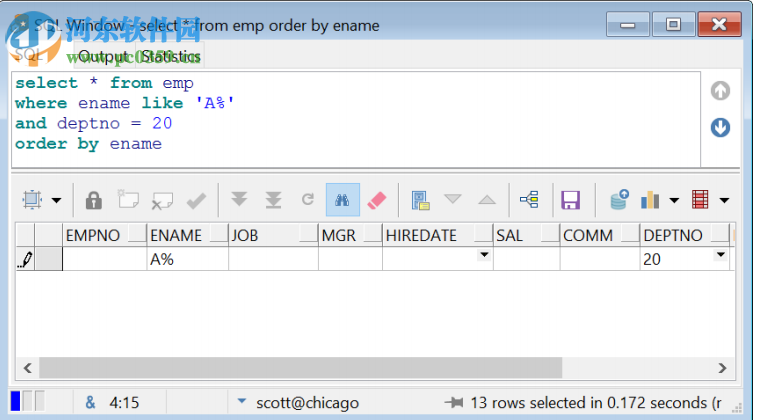
Task: Click the EMPNO column header
Action: click(x=105, y=235)
